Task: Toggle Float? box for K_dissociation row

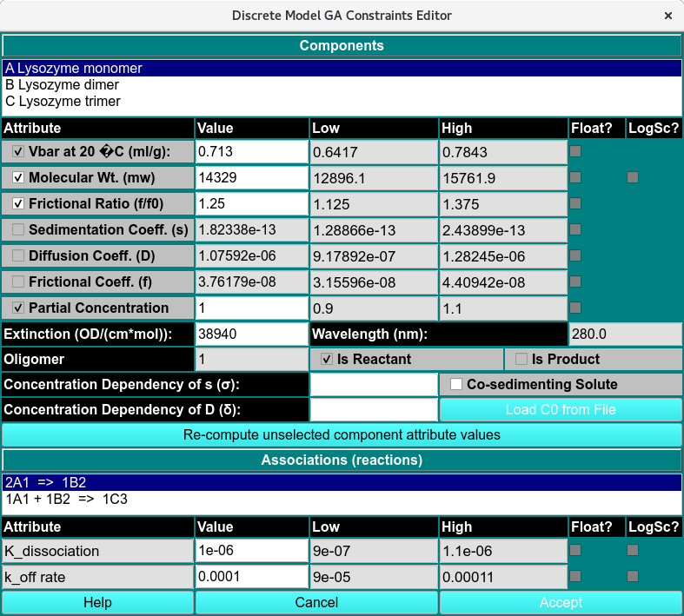Action: tap(575, 550)
